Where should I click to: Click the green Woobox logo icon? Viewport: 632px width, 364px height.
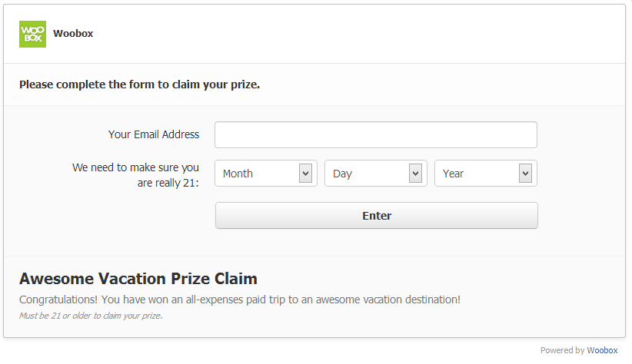pyautogui.click(x=32, y=35)
